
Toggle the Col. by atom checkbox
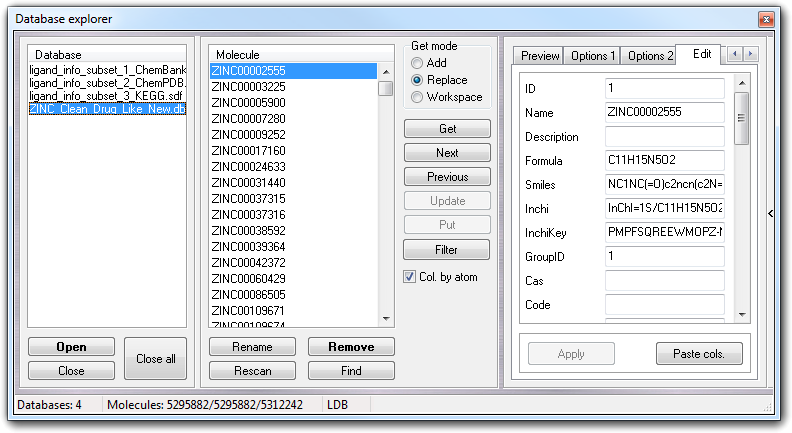point(410,277)
